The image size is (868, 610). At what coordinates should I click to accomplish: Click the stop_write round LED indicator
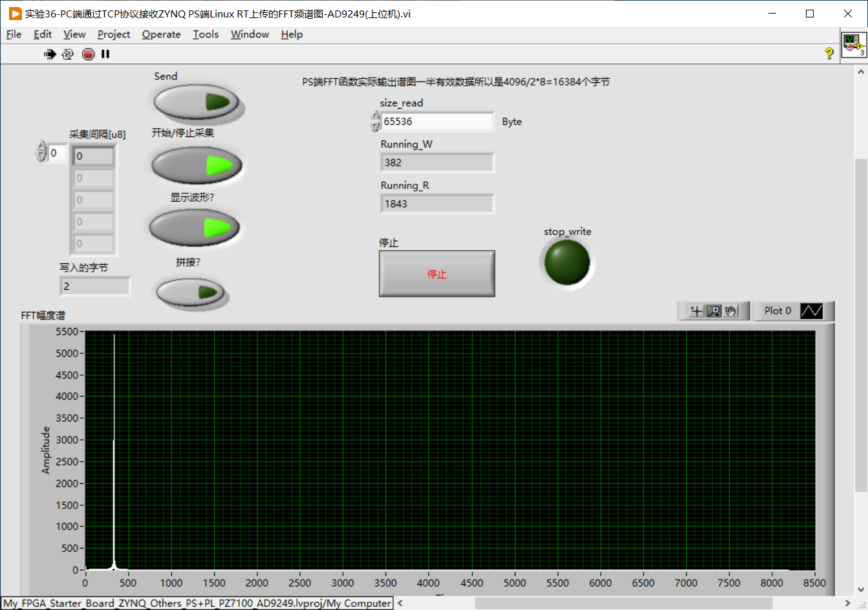pyautogui.click(x=567, y=263)
